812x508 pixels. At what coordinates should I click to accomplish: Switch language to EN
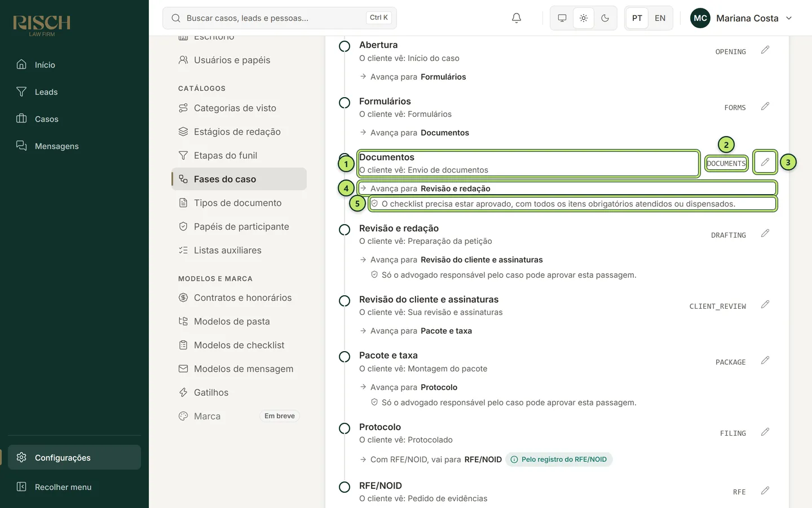tap(660, 18)
